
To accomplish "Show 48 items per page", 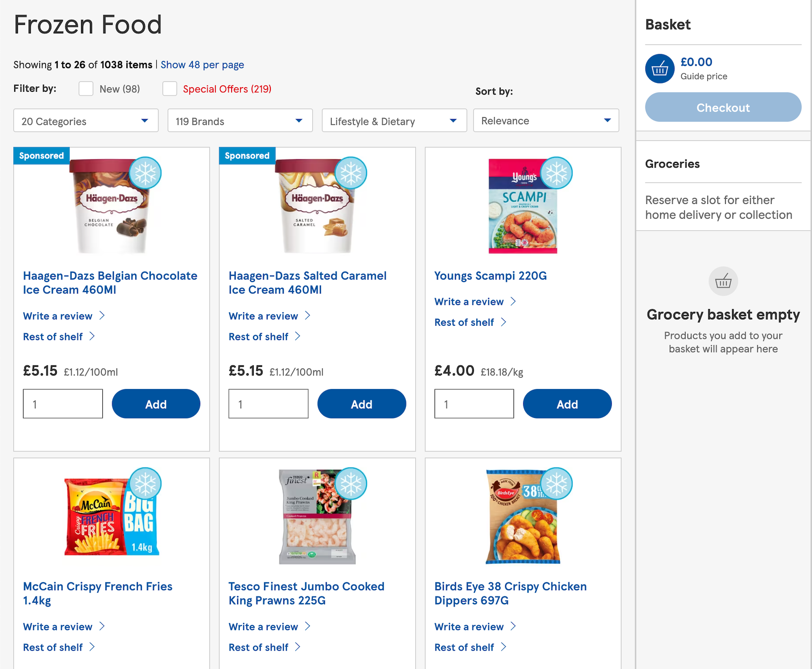I will [x=202, y=65].
